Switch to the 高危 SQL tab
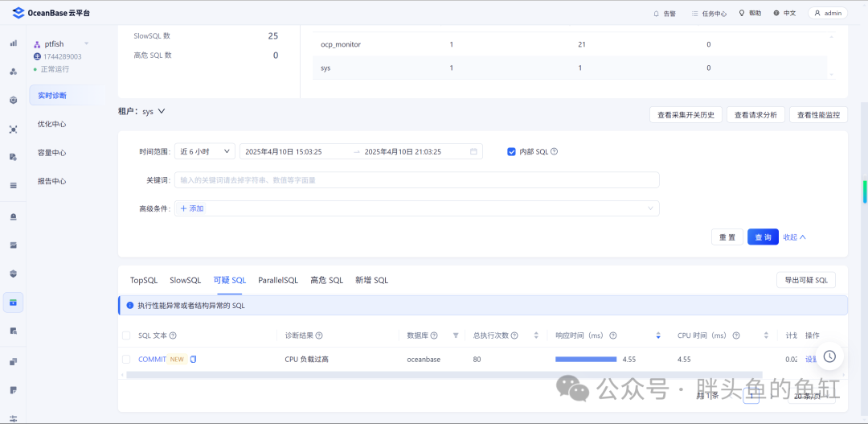 pyautogui.click(x=326, y=281)
